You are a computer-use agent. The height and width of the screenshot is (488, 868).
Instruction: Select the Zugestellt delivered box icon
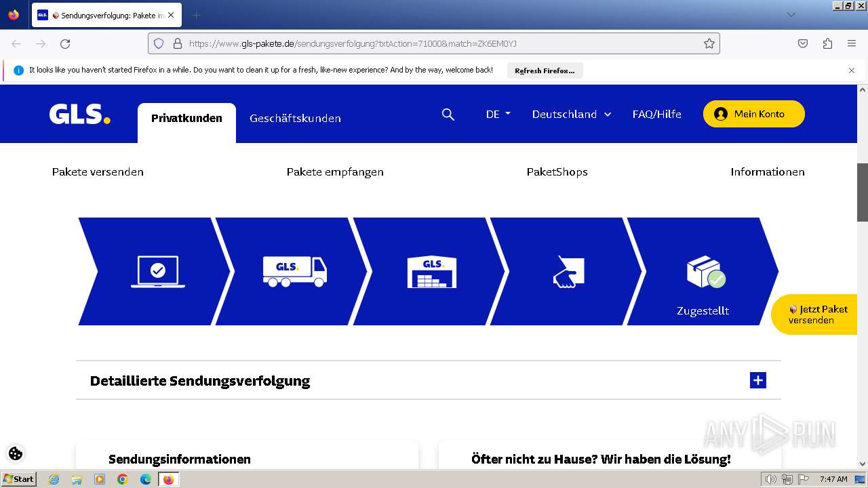point(706,272)
